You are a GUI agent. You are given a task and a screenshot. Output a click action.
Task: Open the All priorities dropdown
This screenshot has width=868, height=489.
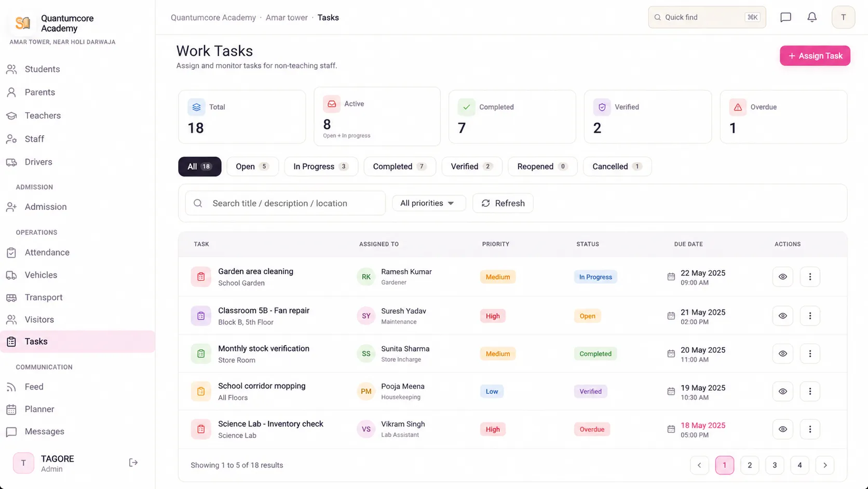pos(429,203)
